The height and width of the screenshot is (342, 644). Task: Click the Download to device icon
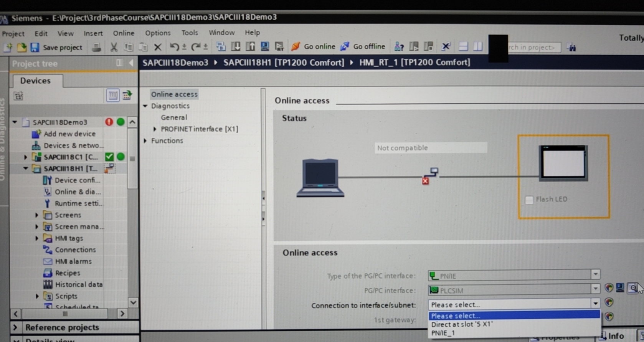coord(236,46)
